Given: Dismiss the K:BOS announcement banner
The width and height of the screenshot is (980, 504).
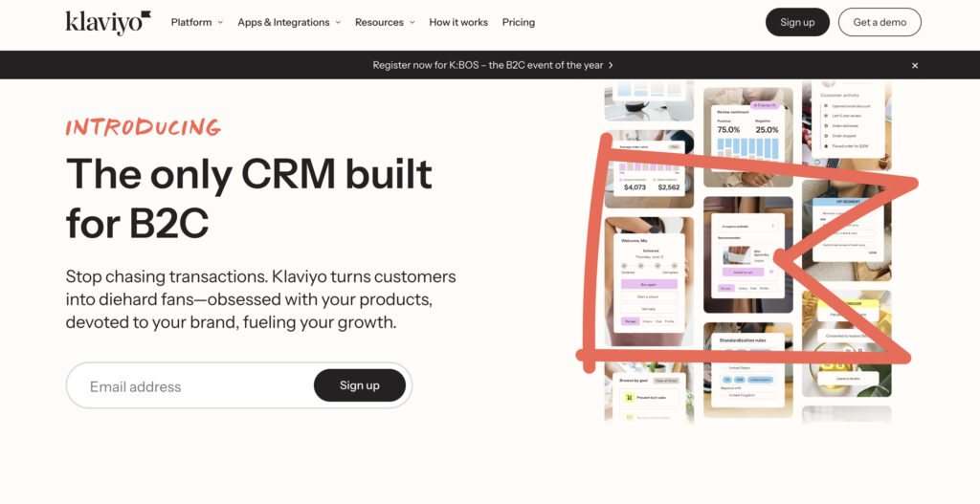Looking at the screenshot, I should [915, 66].
